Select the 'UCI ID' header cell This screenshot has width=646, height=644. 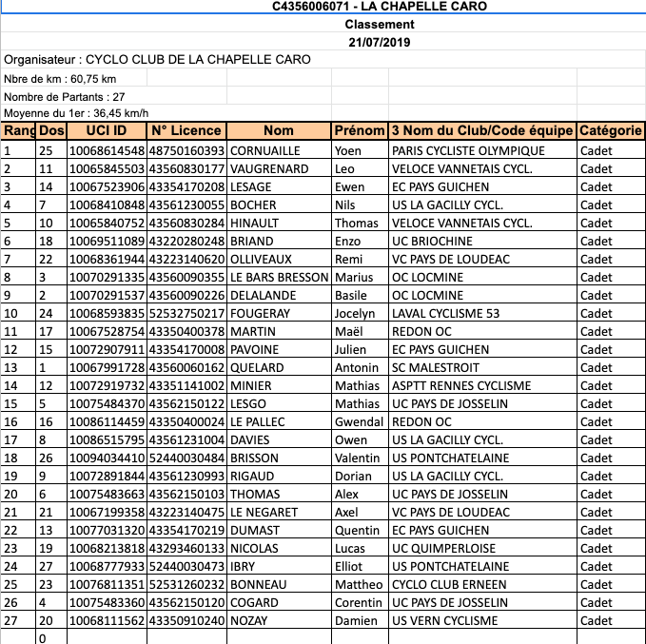tap(106, 131)
